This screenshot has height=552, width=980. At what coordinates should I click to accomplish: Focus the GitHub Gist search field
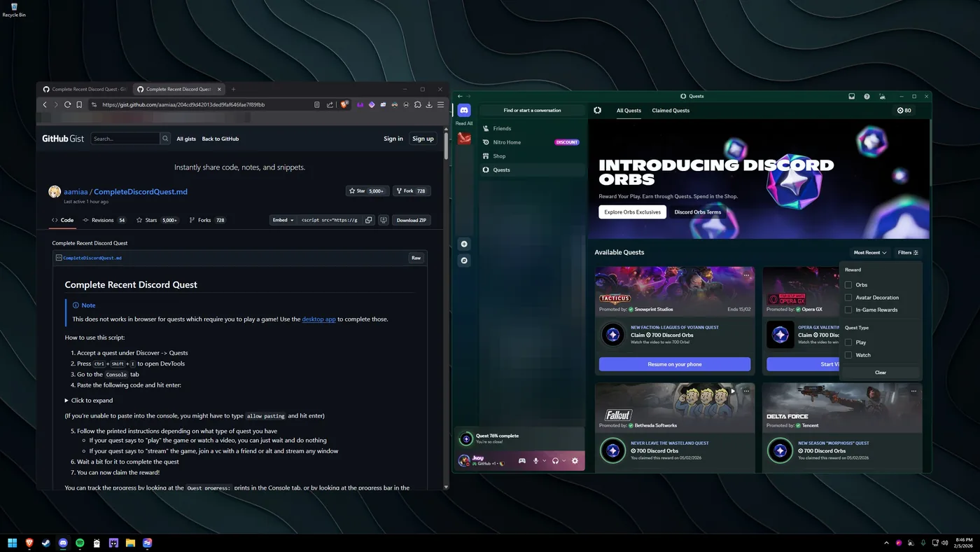pos(125,139)
